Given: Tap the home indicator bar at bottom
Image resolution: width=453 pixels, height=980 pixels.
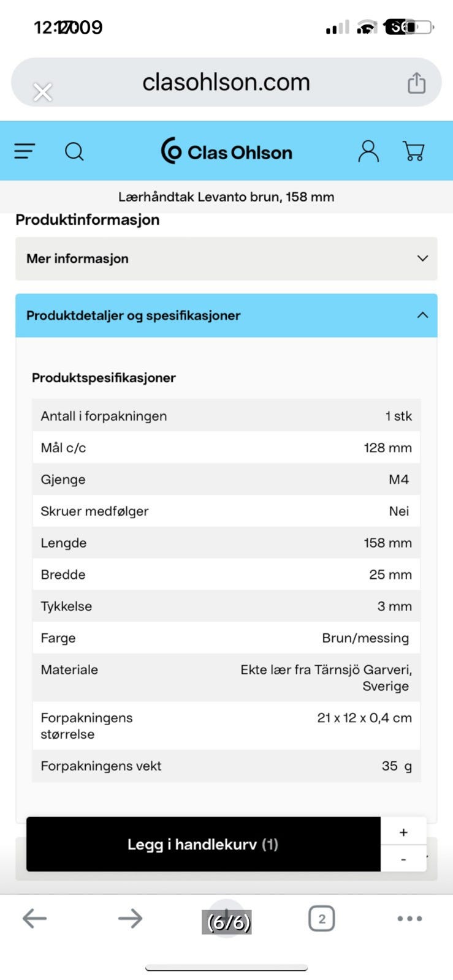Looking at the screenshot, I should pyautogui.click(x=226, y=968).
